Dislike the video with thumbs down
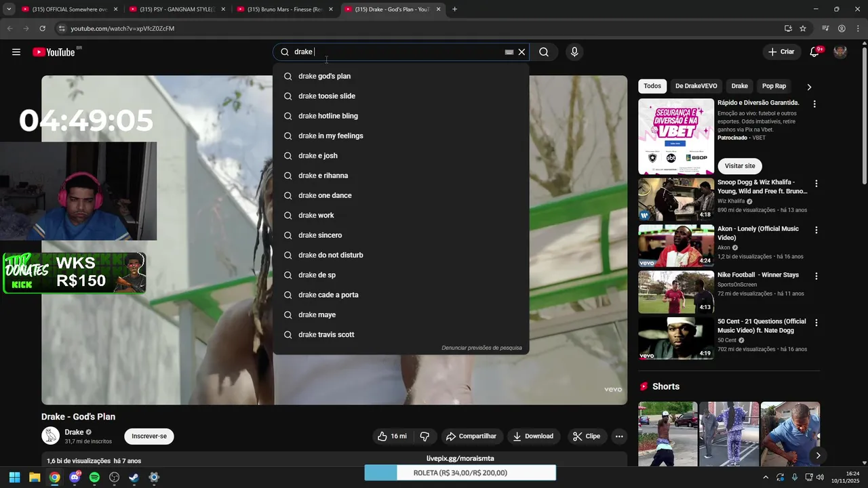 point(425,436)
